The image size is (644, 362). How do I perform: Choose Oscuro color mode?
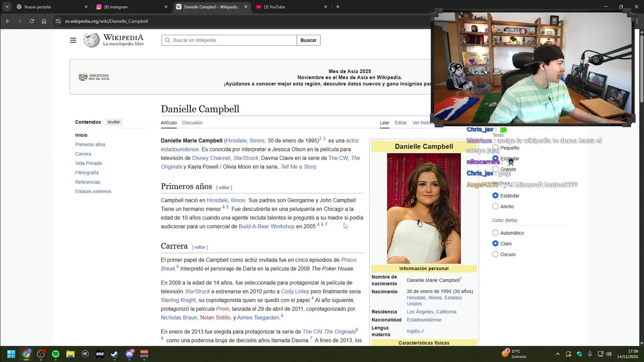pyautogui.click(x=496, y=254)
